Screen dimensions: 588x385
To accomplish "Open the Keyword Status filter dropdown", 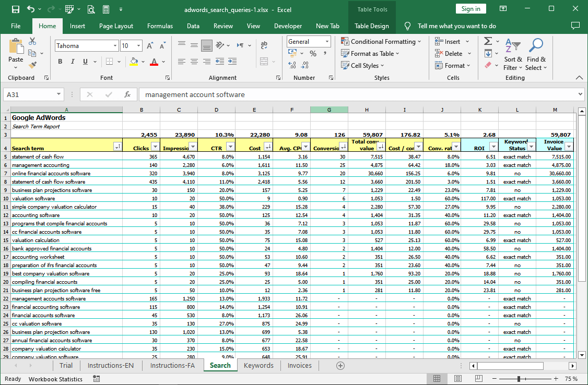I will (531, 147).
